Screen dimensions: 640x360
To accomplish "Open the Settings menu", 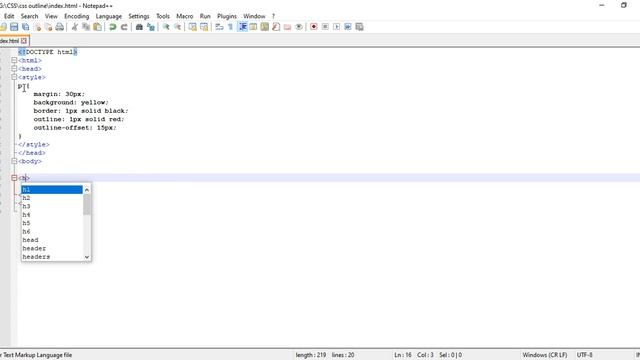I will click(x=139, y=16).
